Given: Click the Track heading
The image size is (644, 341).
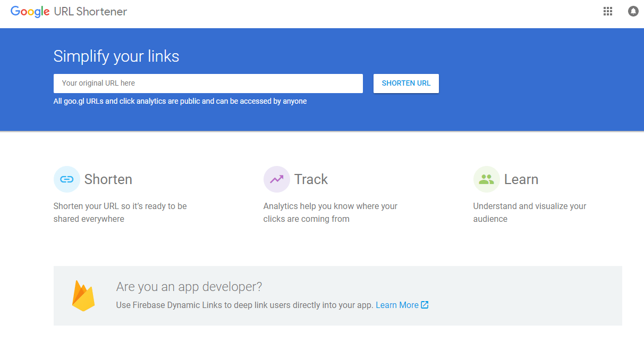Looking at the screenshot, I should click(311, 179).
